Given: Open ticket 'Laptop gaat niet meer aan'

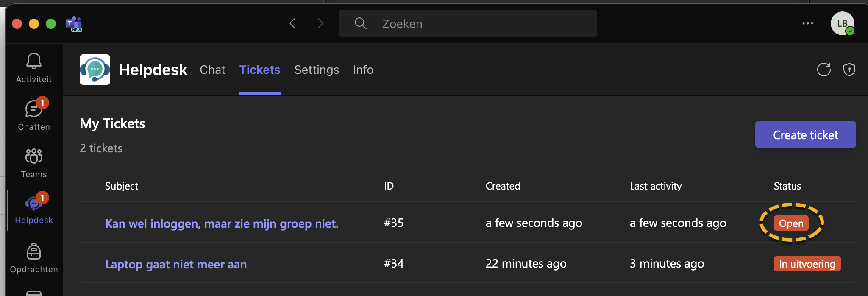Looking at the screenshot, I should [176, 264].
